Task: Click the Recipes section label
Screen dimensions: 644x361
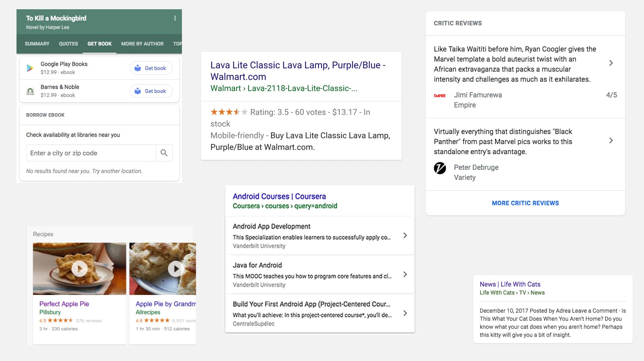Action: [x=43, y=234]
